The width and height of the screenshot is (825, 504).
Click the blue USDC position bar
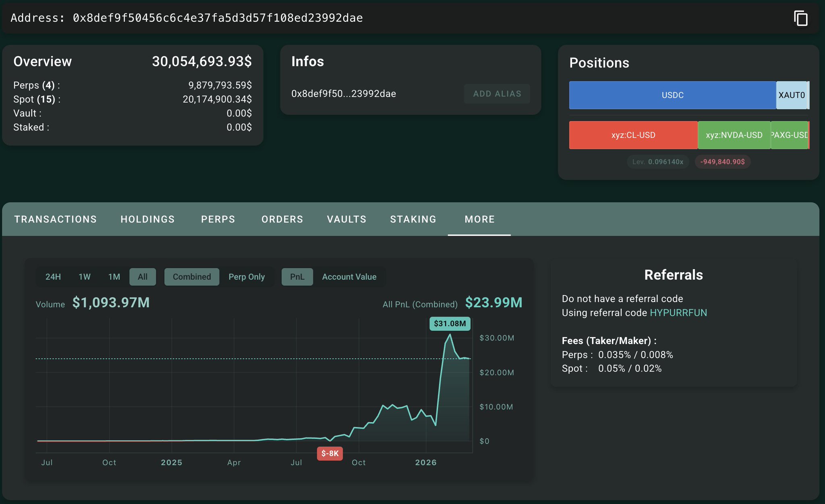pos(672,95)
